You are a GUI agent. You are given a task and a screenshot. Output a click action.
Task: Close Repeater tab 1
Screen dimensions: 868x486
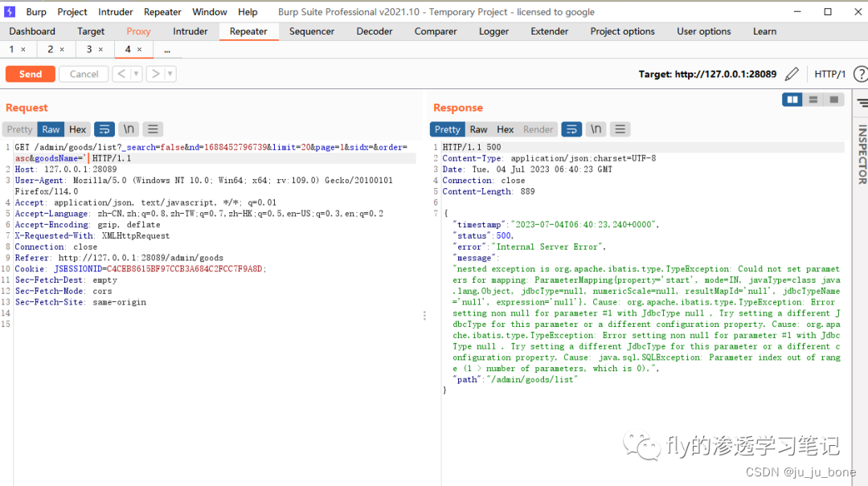pos(23,50)
